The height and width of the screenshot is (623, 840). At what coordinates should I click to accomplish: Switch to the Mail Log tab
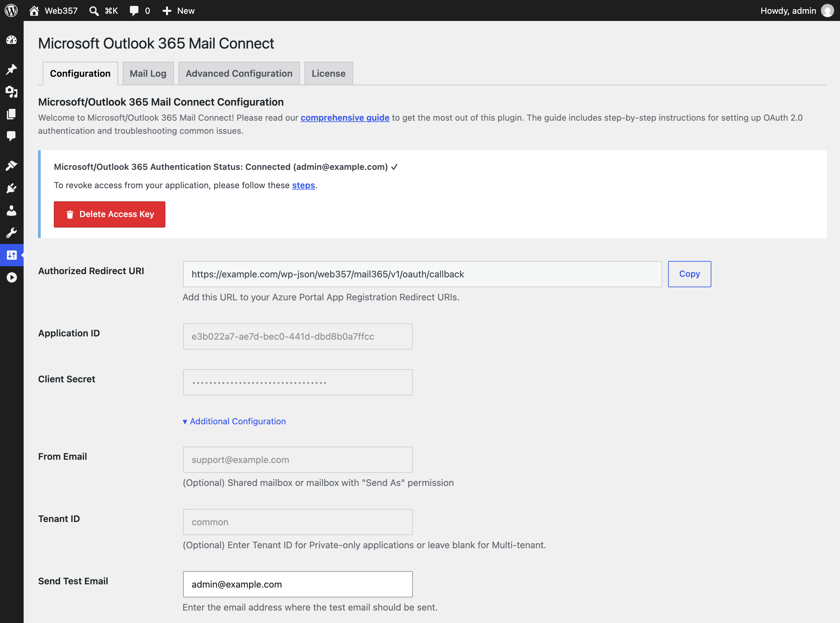148,73
